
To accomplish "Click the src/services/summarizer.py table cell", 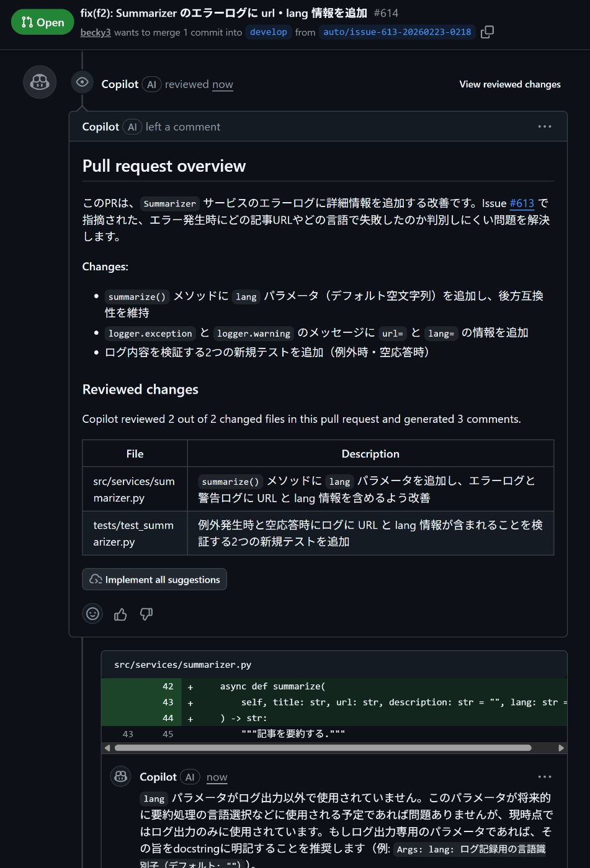I will coord(135,489).
